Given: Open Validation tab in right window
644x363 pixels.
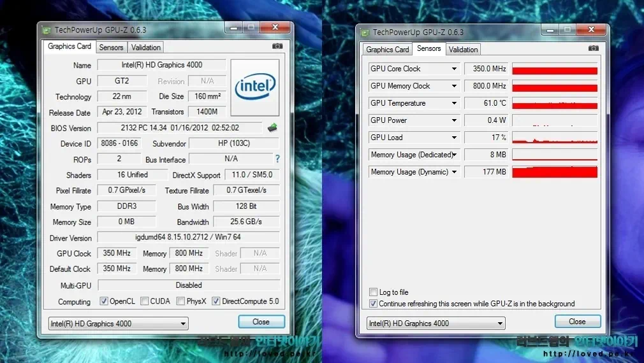Looking at the screenshot, I should pos(463,50).
